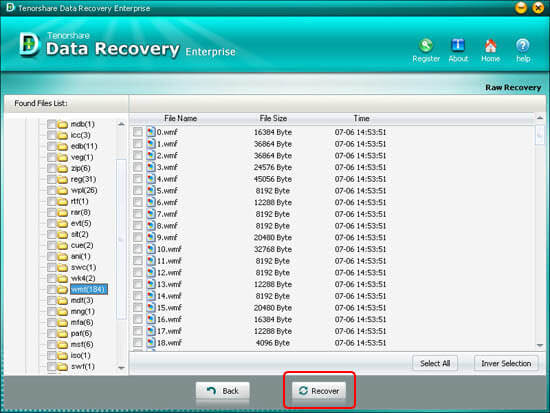Check the box for 7.wmf
The image size is (550, 413).
(138, 214)
